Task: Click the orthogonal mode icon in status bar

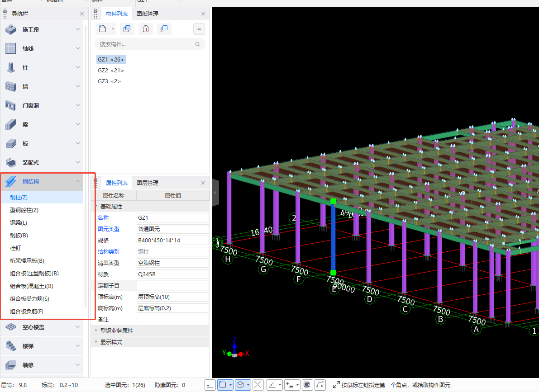Action: coord(210,385)
